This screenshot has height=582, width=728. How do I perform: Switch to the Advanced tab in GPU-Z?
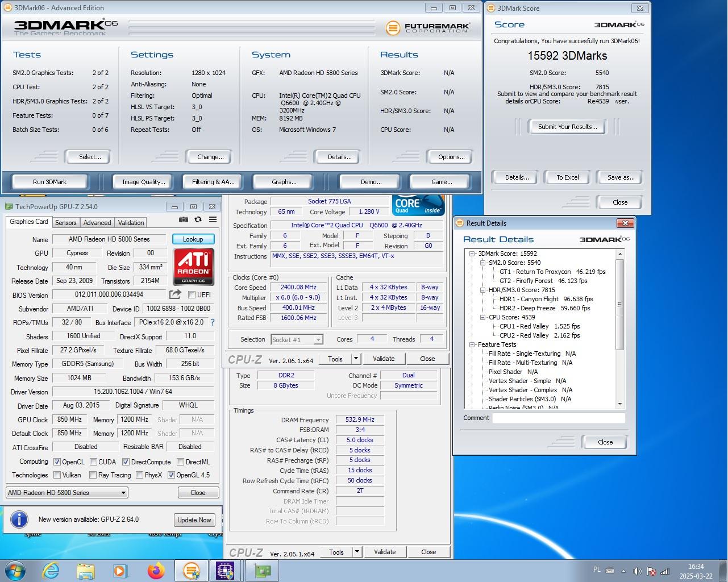click(x=97, y=223)
